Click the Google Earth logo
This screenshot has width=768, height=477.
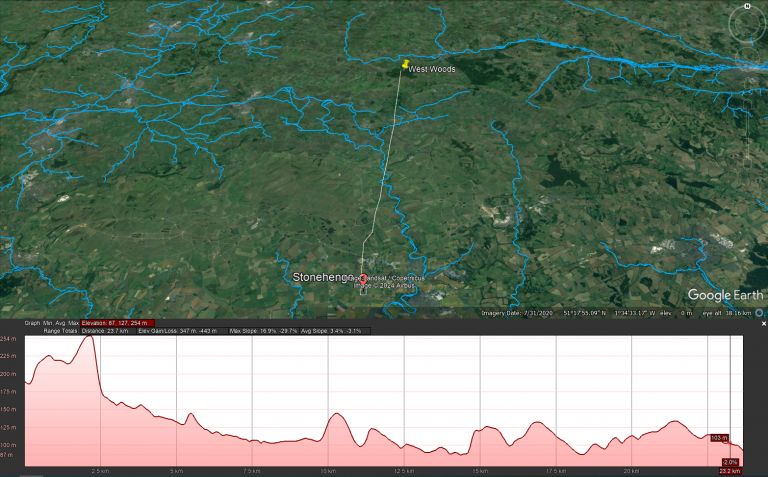pos(724,295)
